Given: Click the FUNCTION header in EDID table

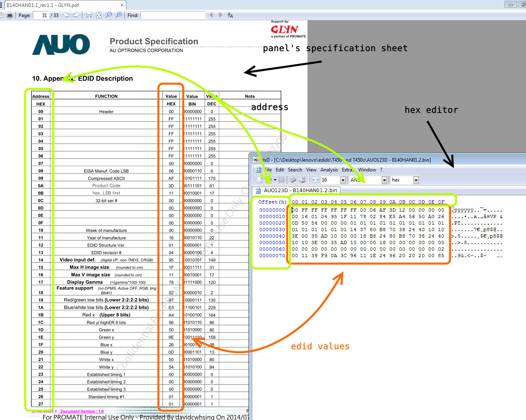Looking at the screenshot, I should (106, 96).
